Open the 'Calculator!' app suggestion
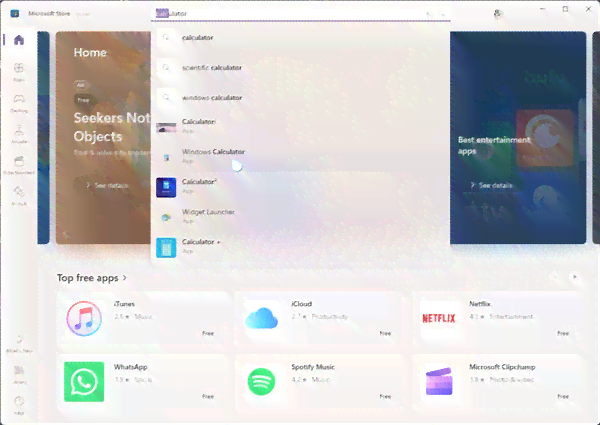 pyautogui.click(x=300, y=126)
